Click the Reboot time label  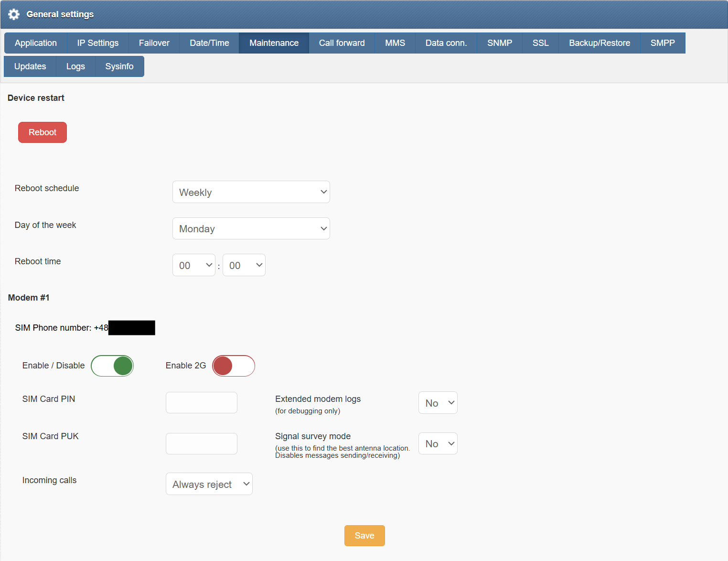[38, 261]
